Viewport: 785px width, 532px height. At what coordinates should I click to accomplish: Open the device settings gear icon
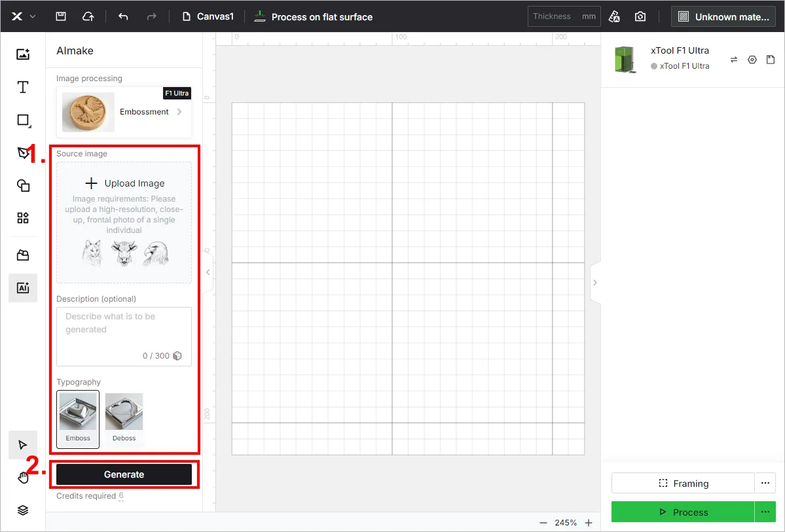(752, 60)
